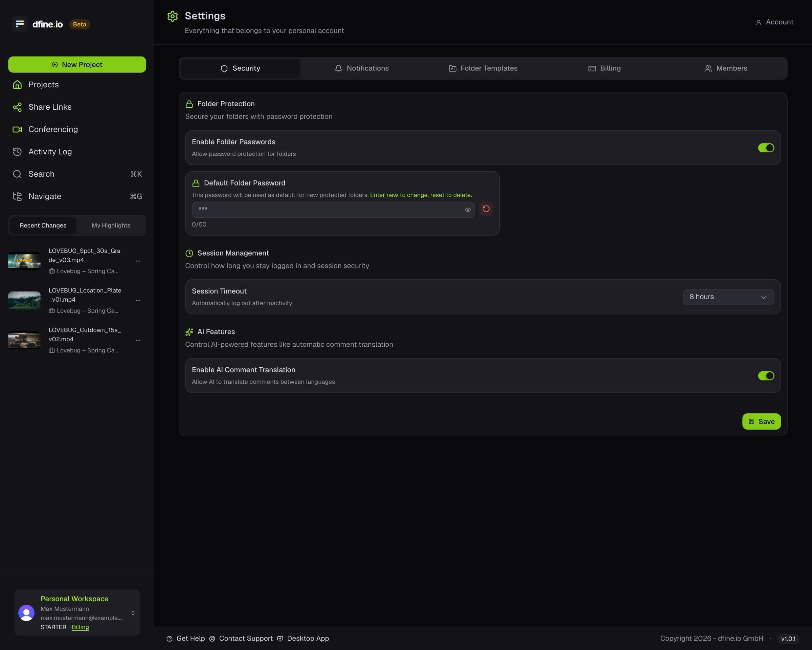Switch to the Notifications tab
The width and height of the screenshot is (812, 650).
(362, 68)
